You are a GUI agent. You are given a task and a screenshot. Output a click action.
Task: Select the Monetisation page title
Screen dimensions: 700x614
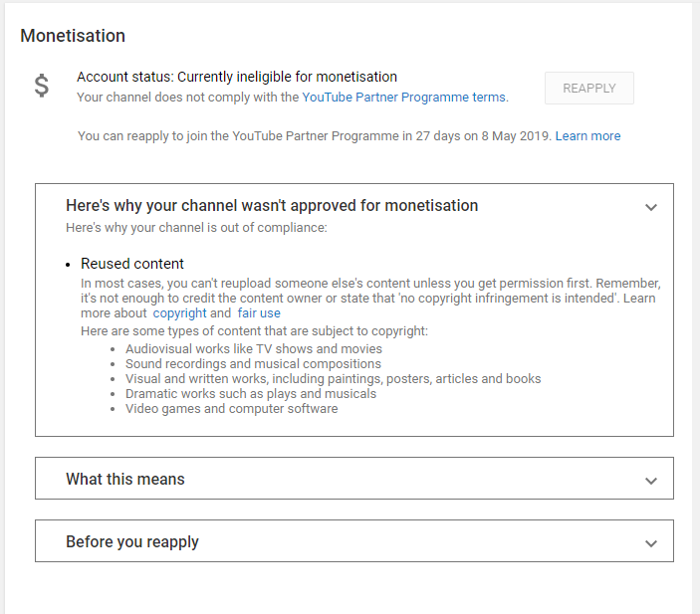[x=73, y=36]
